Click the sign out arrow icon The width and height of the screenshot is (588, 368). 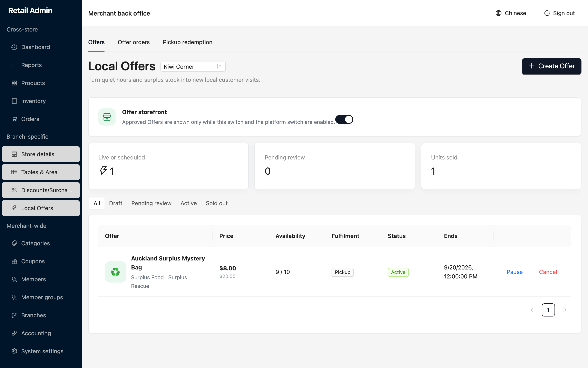pyautogui.click(x=547, y=13)
